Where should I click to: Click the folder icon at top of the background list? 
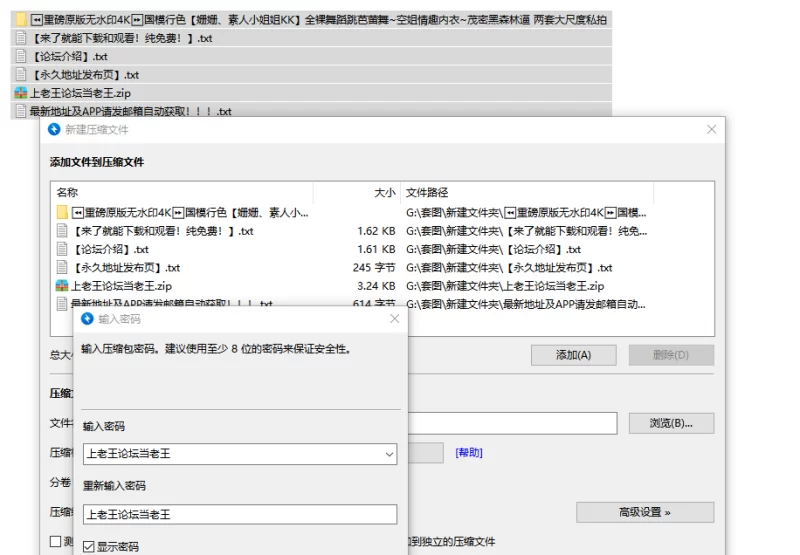[x=21, y=19]
